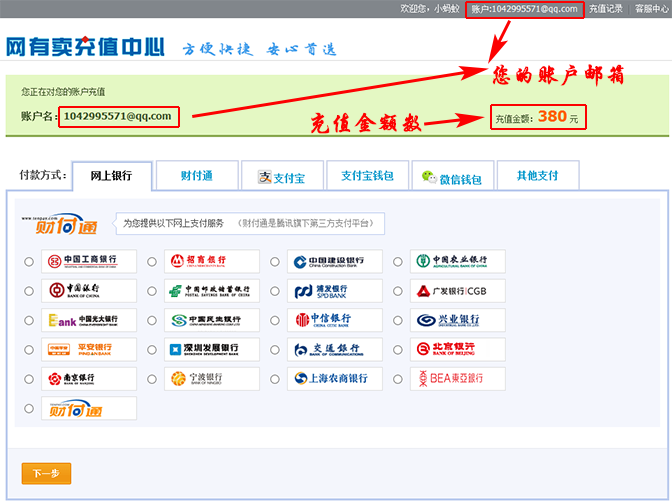Image resolution: width=672 pixels, height=504 pixels.
Task: Click the 欢迎您, 小蚂蚁 greeting
Action: (x=429, y=9)
